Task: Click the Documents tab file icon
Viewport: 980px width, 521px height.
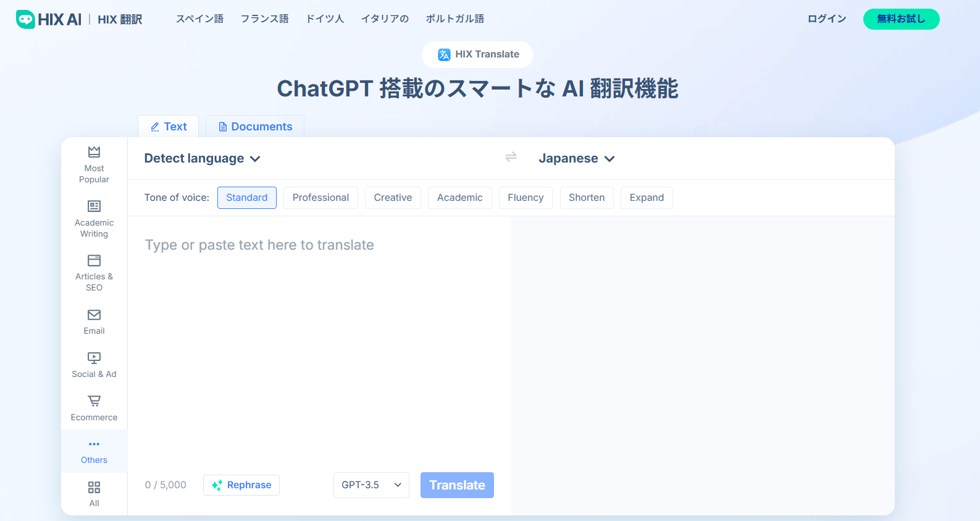Action: pos(223,127)
